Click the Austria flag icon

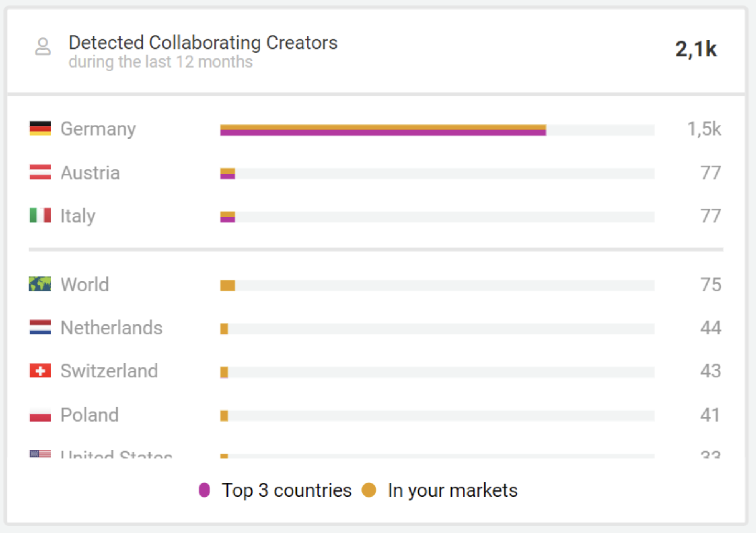[40, 172]
